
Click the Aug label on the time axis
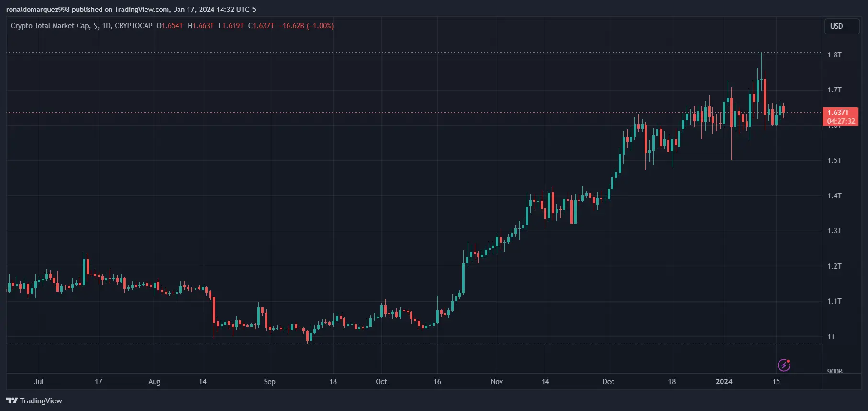[x=154, y=382]
